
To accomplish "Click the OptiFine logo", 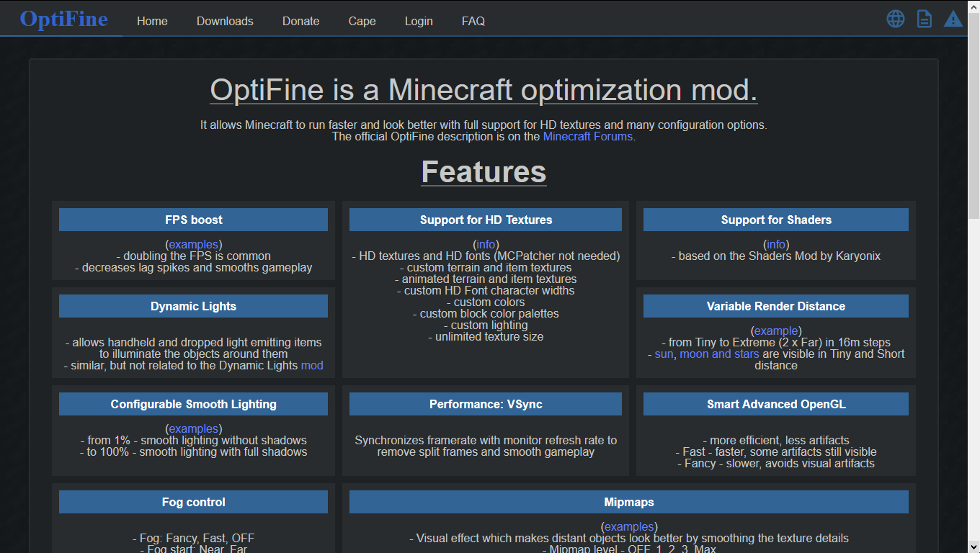I will click(x=63, y=19).
